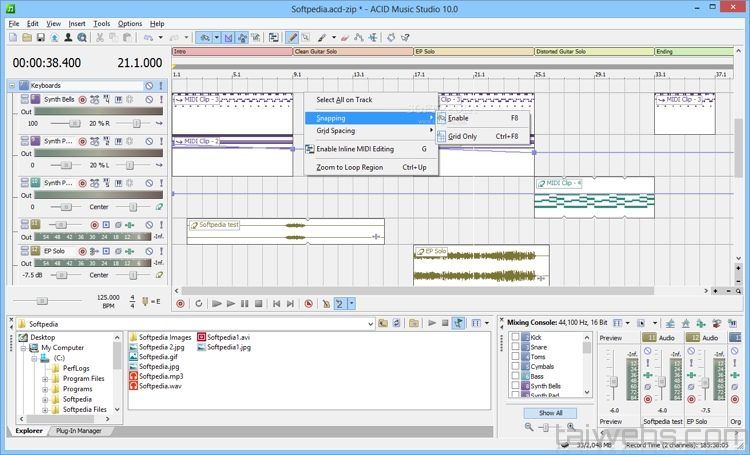Viewport: 750px width, 455px height.
Task: Switch to the Plug-In Manager tab
Action: pyautogui.click(x=77, y=430)
